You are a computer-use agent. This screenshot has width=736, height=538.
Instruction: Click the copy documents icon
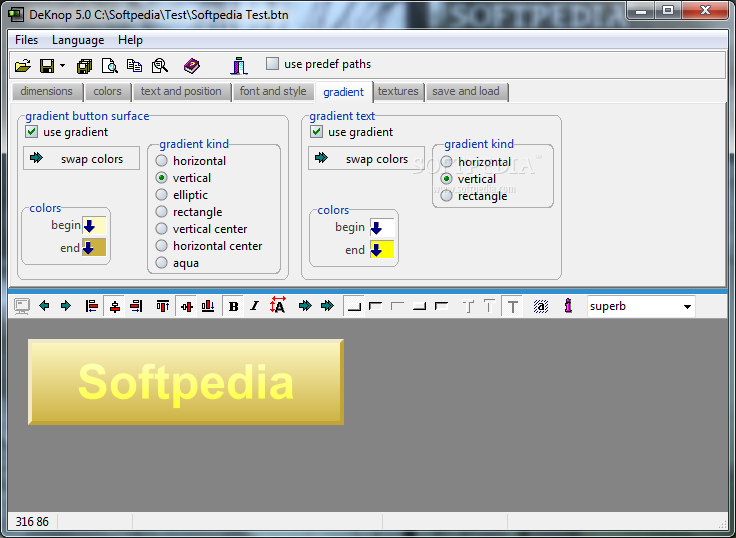pos(134,66)
